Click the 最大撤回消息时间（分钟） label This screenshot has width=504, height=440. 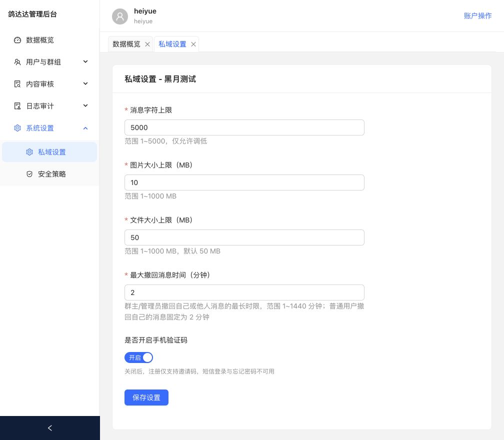click(170, 275)
